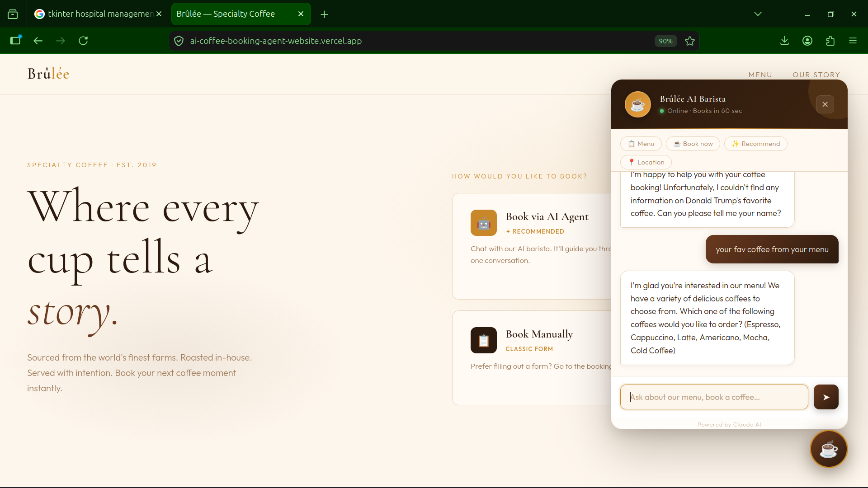868x488 pixels.
Task: Select the Location quick reply chip
Action: click(x=646, y=162)
